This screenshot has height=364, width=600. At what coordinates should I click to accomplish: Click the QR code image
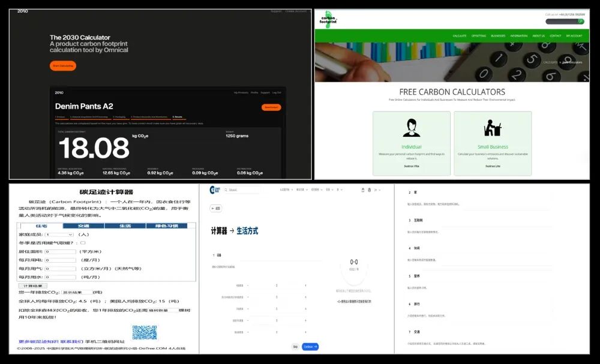point(145,332)
